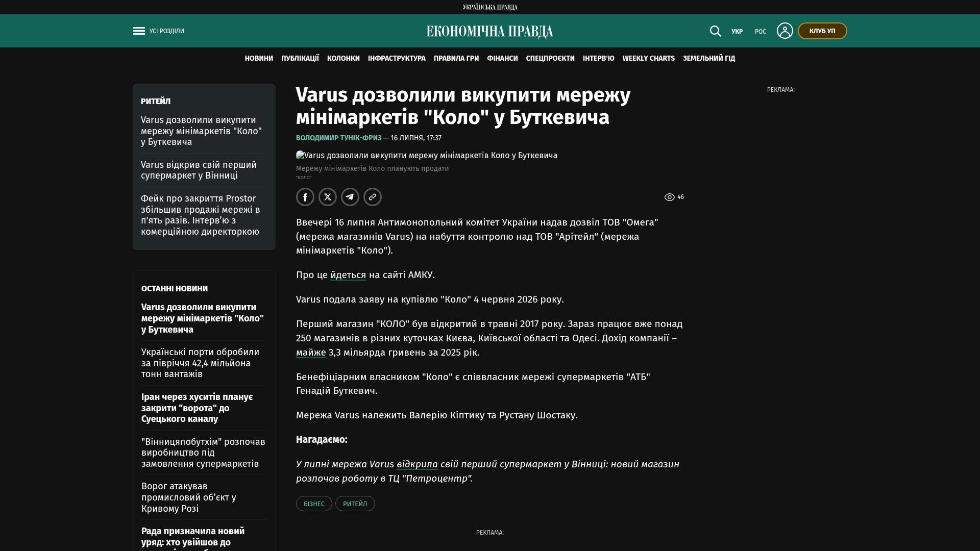
Task: Click caption 'Мережу мінімаркетів Коло планують продати'
Action: coord(373,169)
